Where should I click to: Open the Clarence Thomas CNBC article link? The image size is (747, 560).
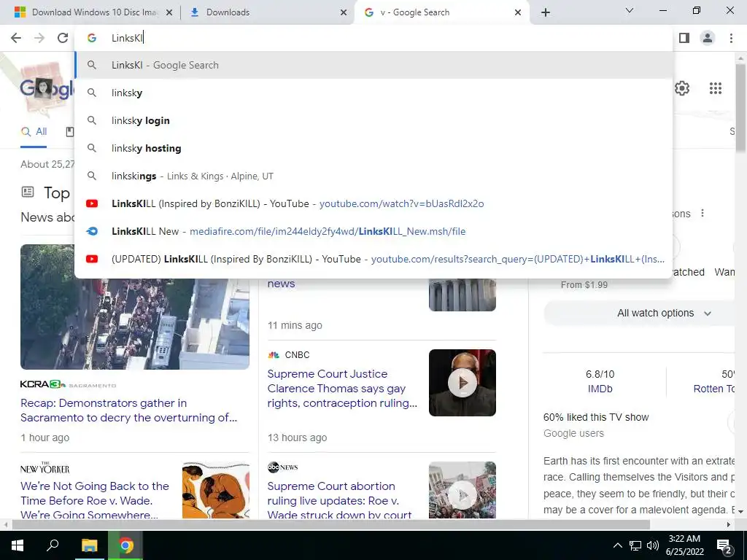coord(342,388)
